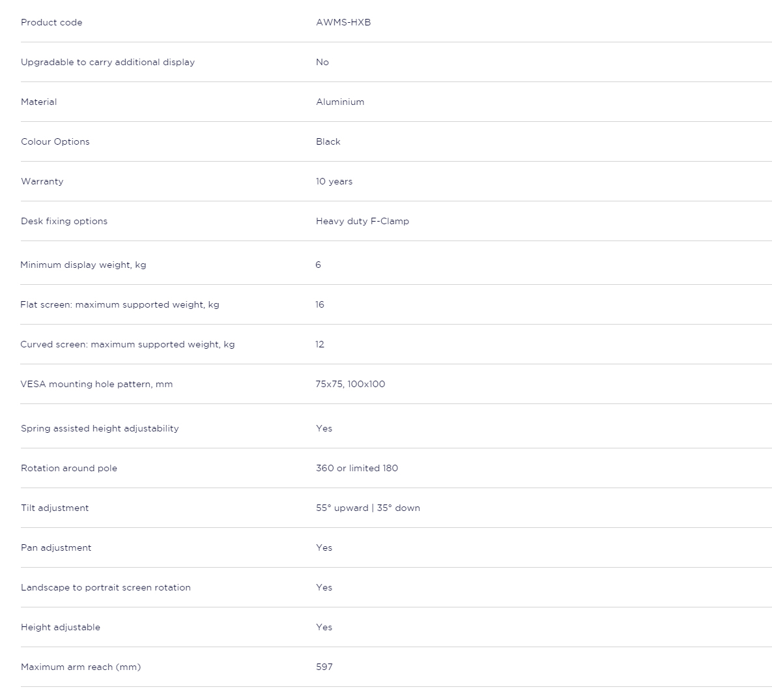Click the Minimum display weight label
Viewport: 772px width, 700px height.
click(x=83, y=265)
